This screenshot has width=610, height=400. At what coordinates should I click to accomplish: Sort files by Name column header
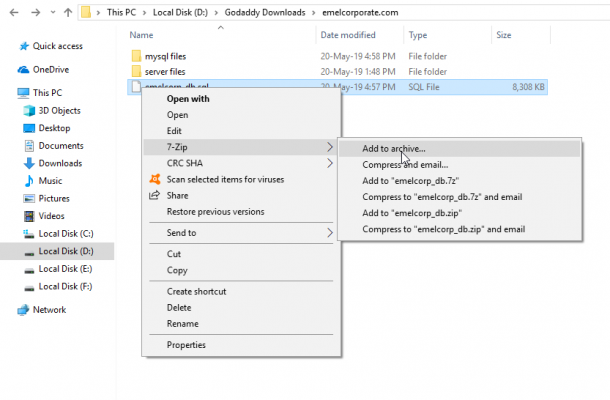click(140, 34)
